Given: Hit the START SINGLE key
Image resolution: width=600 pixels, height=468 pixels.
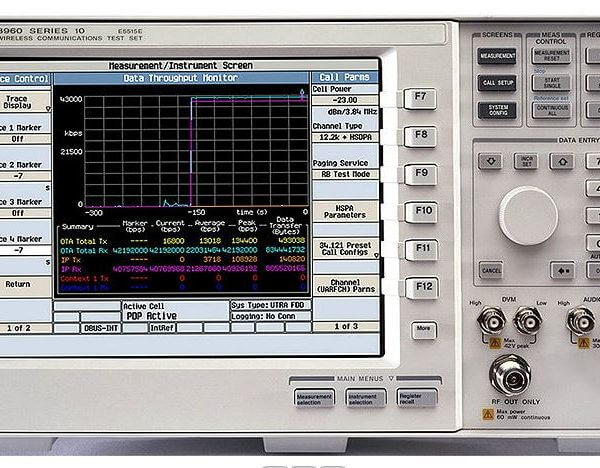Looking at the screenshot, I should [x=551, y=83].
